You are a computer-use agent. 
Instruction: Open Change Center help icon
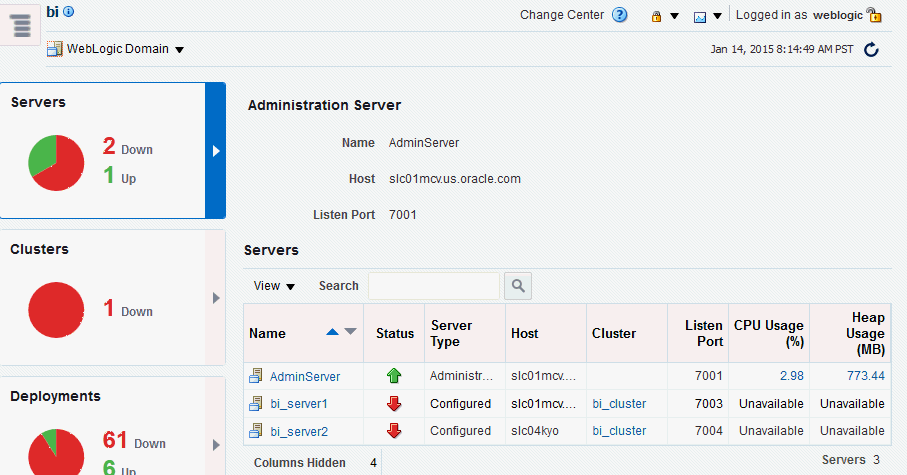[620, 15]
